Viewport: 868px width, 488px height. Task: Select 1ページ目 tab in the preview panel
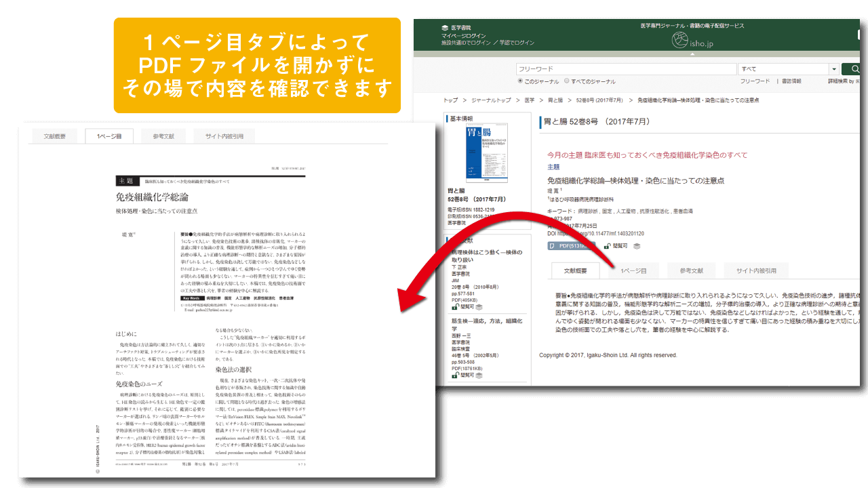coord(108,136)
